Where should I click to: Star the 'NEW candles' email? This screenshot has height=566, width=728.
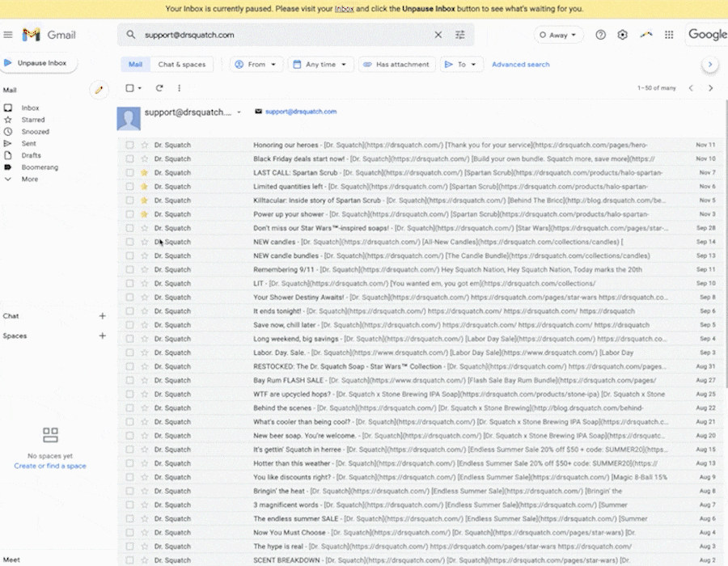145,242
